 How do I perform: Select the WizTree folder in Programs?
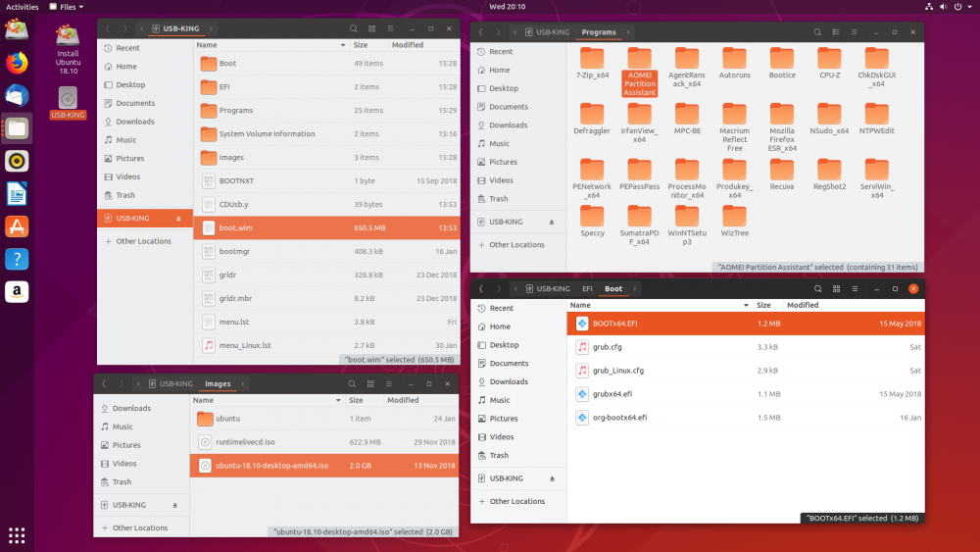[734, 222]
